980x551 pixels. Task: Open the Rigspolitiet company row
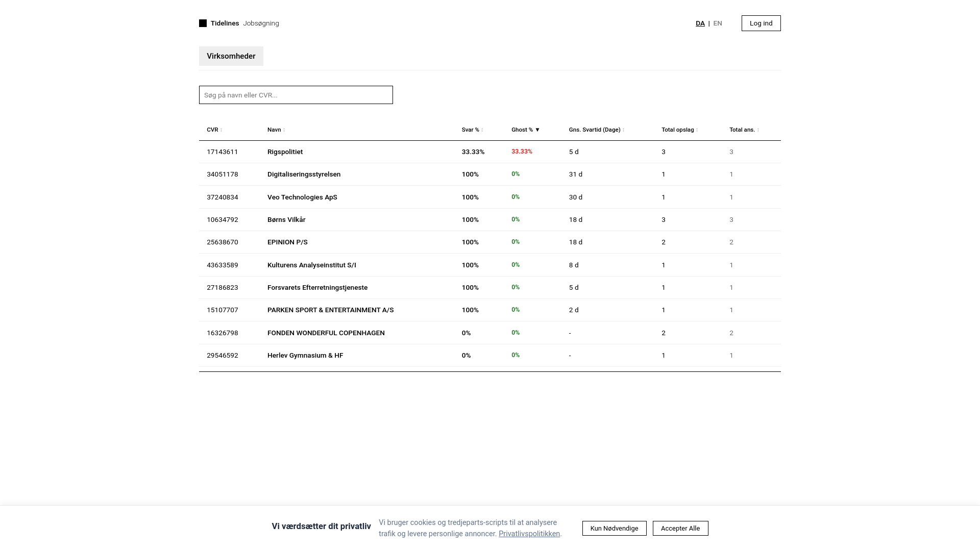click(490, 152)
